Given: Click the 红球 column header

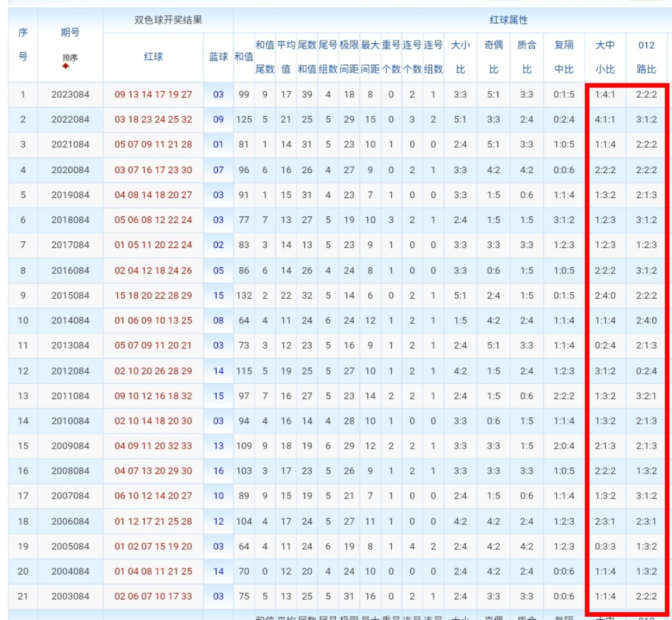Looking at the screenshot, I should pyautogui.click(x=153, y=57).
